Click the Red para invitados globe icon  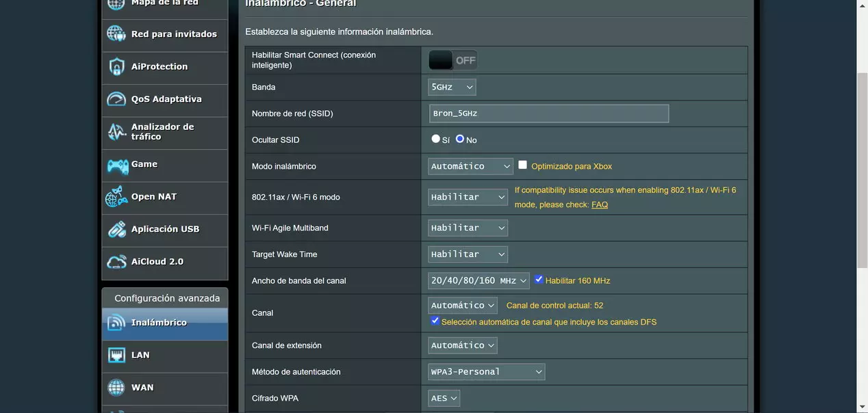(116, 34)
